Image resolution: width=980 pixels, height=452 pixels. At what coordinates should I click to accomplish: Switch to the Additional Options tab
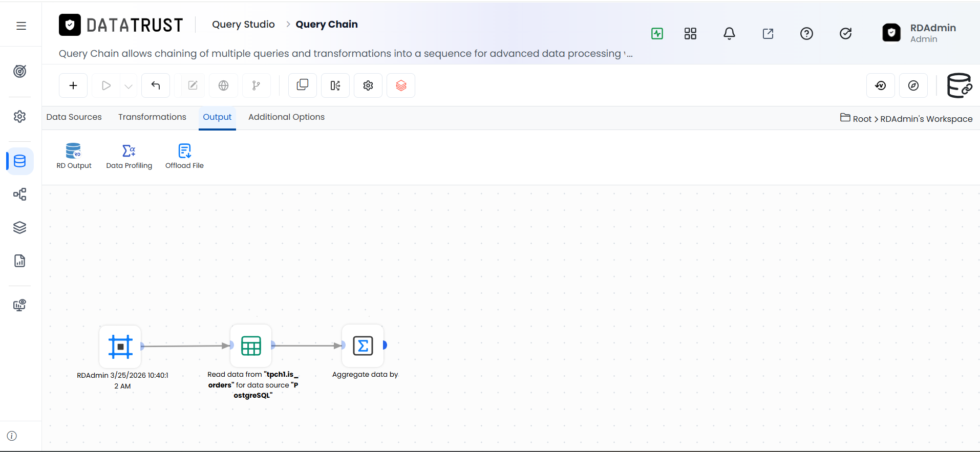(286, 117)
